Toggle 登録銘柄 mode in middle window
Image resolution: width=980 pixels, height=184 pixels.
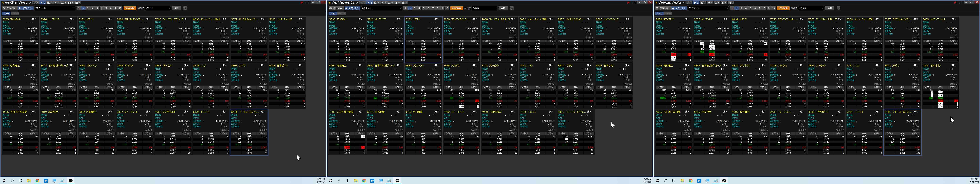pyautogui.click(x=336, y=8)
